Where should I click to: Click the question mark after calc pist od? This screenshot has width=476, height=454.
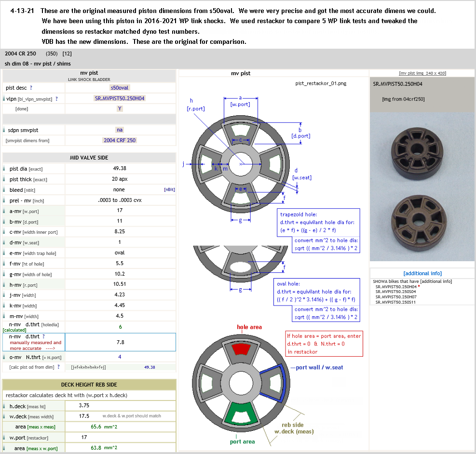click(58, 367)
